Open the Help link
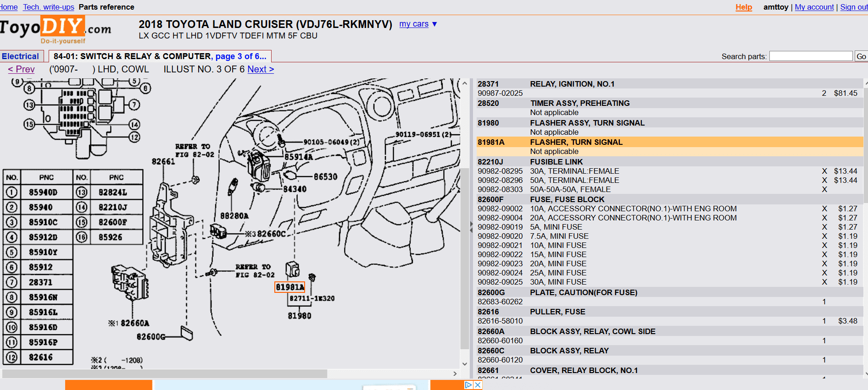The image size is (868, 390). click(744, 7)
